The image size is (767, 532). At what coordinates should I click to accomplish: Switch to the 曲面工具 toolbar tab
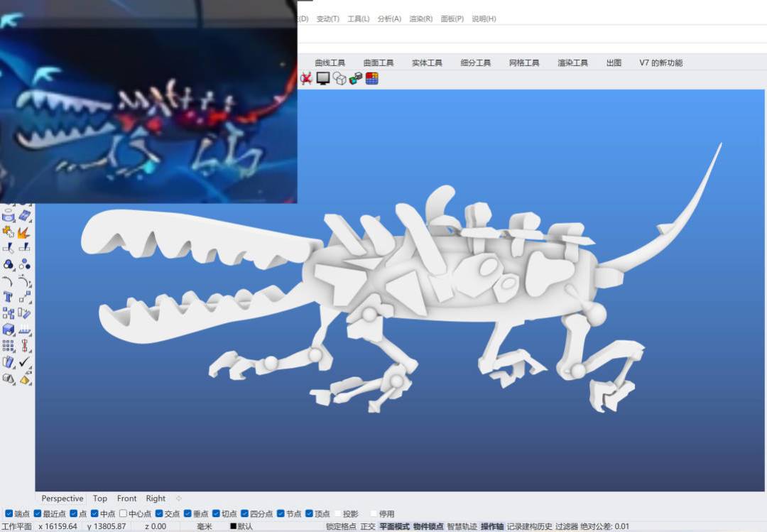[379, 63]
